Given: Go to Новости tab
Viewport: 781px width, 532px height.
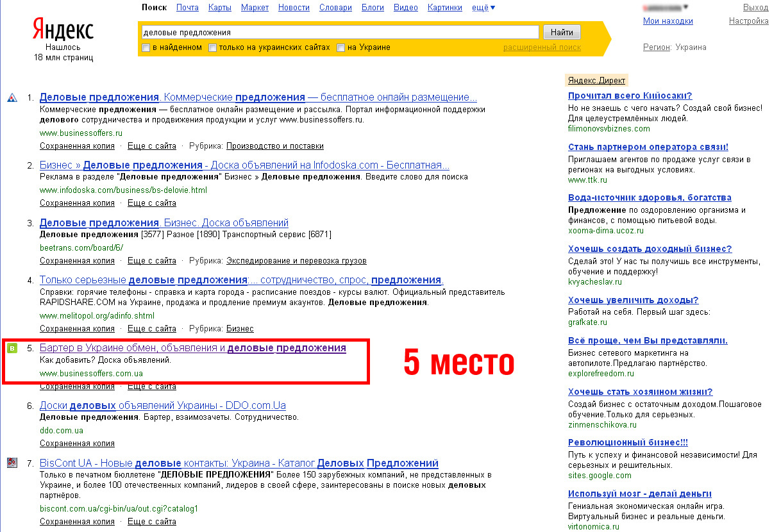Looking at the screenshot, I should [x=294, y=8].
